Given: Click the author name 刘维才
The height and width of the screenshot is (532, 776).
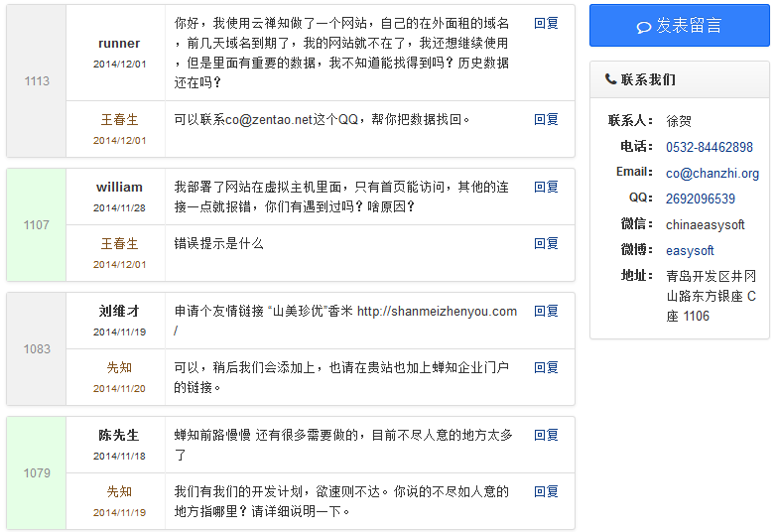Looking at the screenshot, I should 119,312.
